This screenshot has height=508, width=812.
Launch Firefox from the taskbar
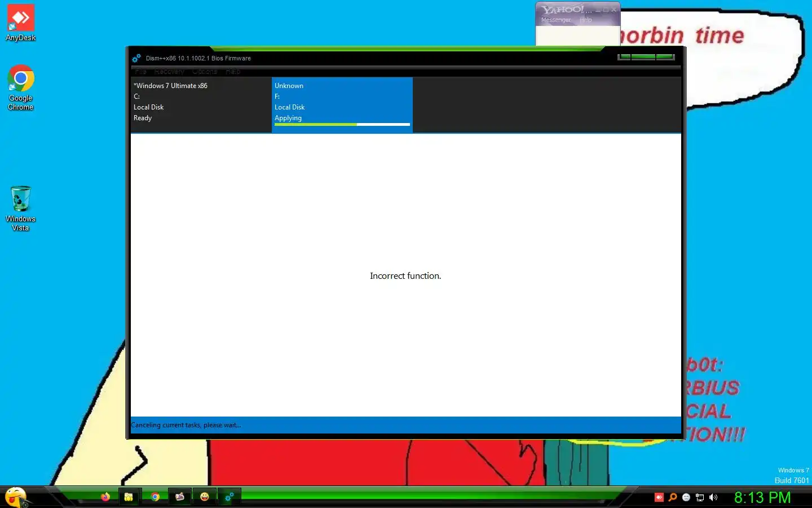[x=105, y=497]
